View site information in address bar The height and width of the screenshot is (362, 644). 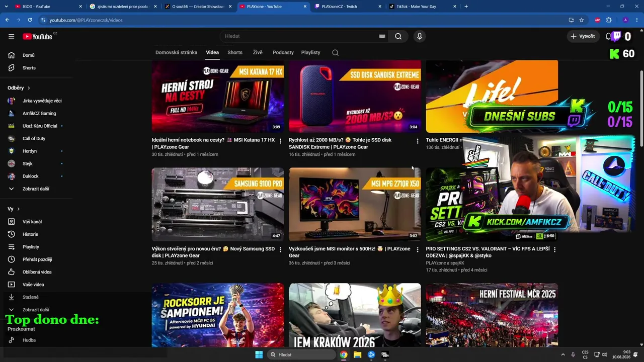tap(43, 20)
